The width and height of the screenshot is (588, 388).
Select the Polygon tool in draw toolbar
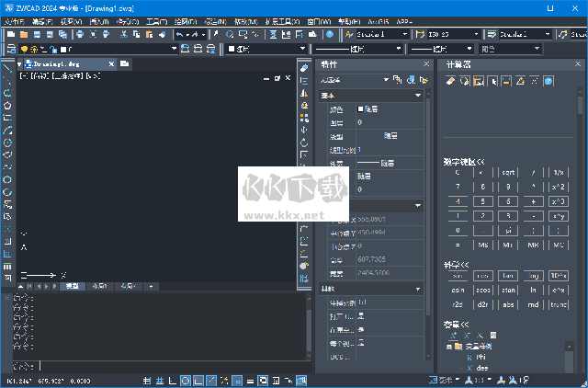pyautogui.click(x=7, y=106)
